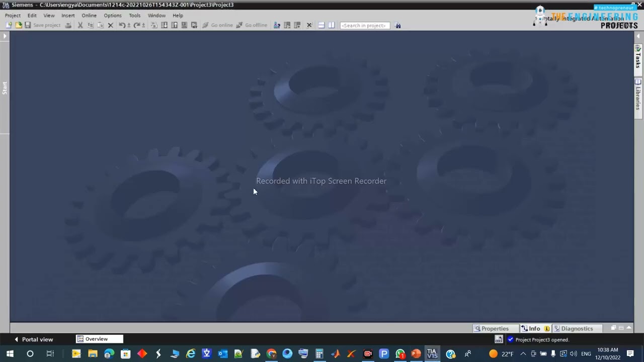The image size is (644, 362).
Task: Open the Insert menu
Action: 68,16
